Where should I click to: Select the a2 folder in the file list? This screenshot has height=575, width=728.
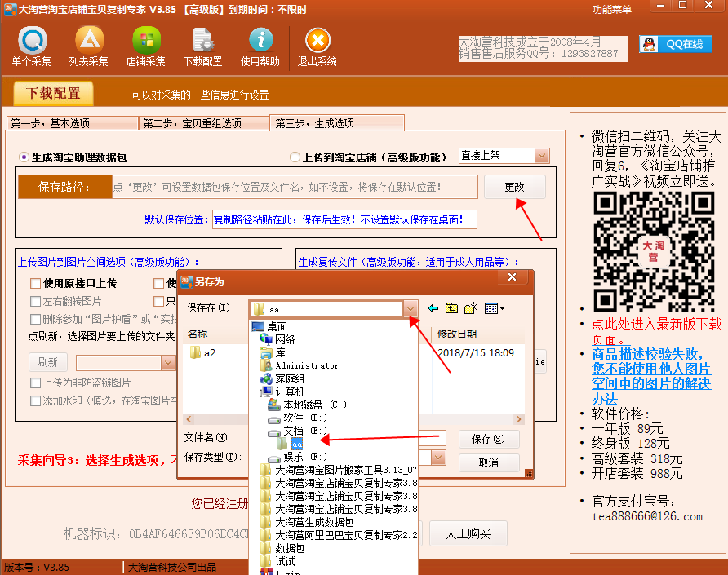[x=203, y=353]
